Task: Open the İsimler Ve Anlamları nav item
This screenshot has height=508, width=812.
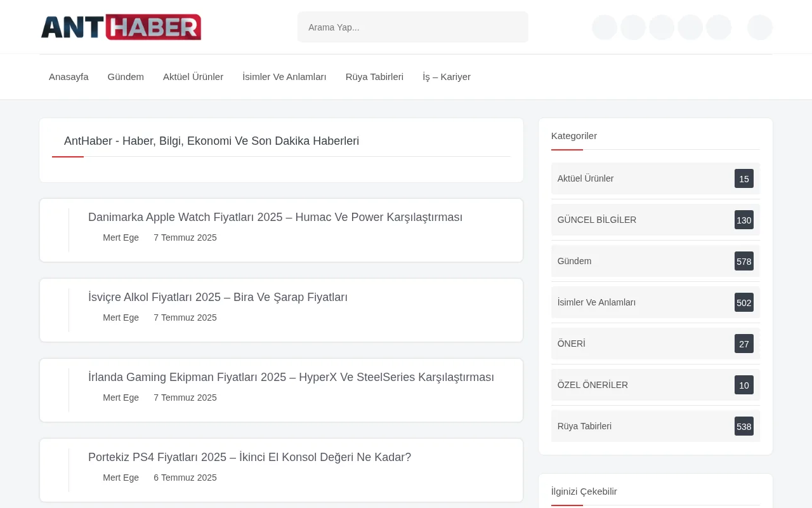Action: click(284, 76)
